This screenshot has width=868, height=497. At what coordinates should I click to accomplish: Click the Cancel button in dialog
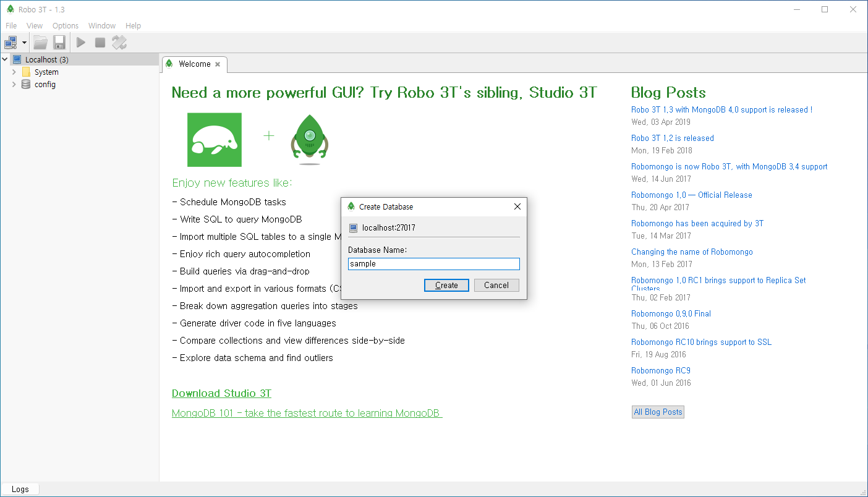coord(496,286)
